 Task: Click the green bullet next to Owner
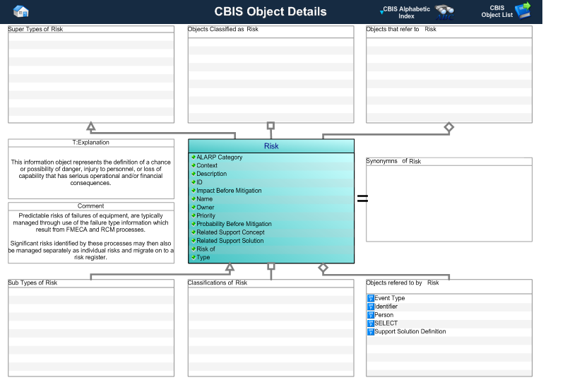coord(194,207)
